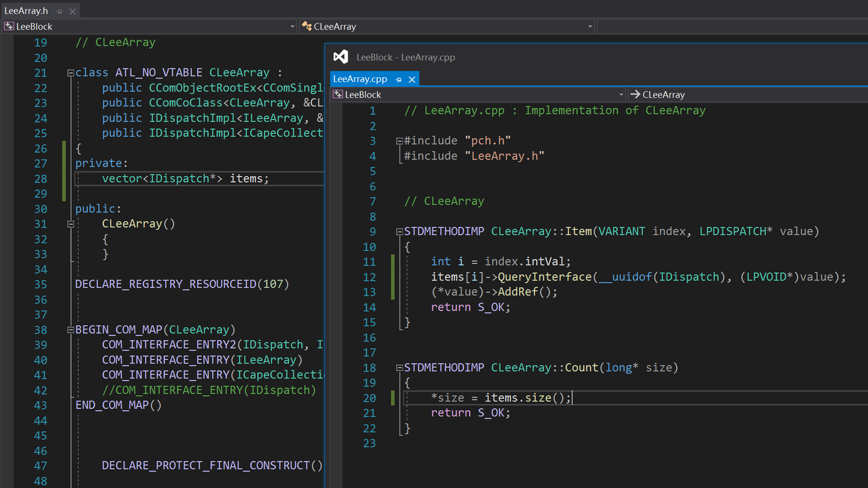Image resolution: width=868 pixels, height=488 pixels.
Task: Click CLeeArray class icon in LeeArray.h navigation bar
Action: pos(306,27)
